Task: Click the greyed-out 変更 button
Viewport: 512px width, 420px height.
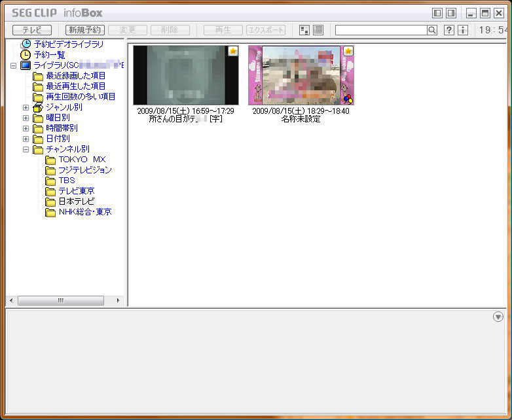Action: click(128, 30)
